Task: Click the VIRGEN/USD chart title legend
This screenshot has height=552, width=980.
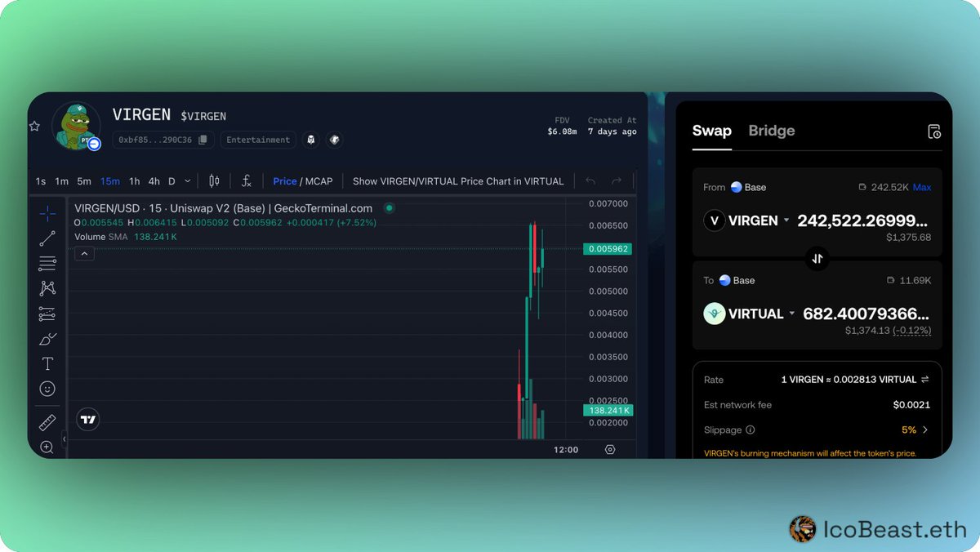Action: coord(223,208)
